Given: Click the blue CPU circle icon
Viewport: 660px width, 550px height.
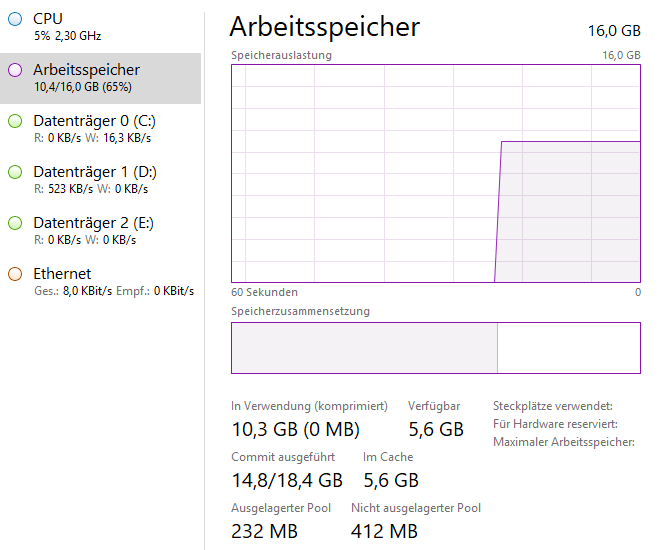Looking at the screenshot, I should [x=15, y=19].
